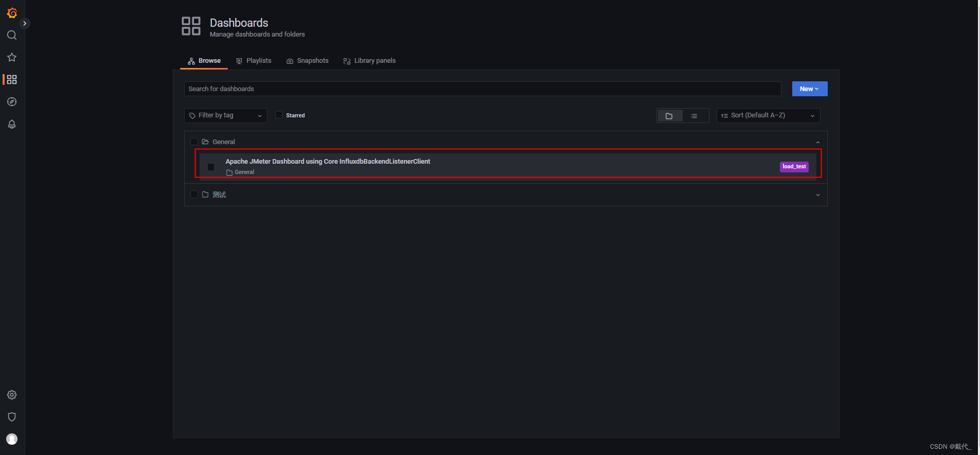Open the Alerting bell icon in sidebar
980x455 pixels.
pos(12,124)
